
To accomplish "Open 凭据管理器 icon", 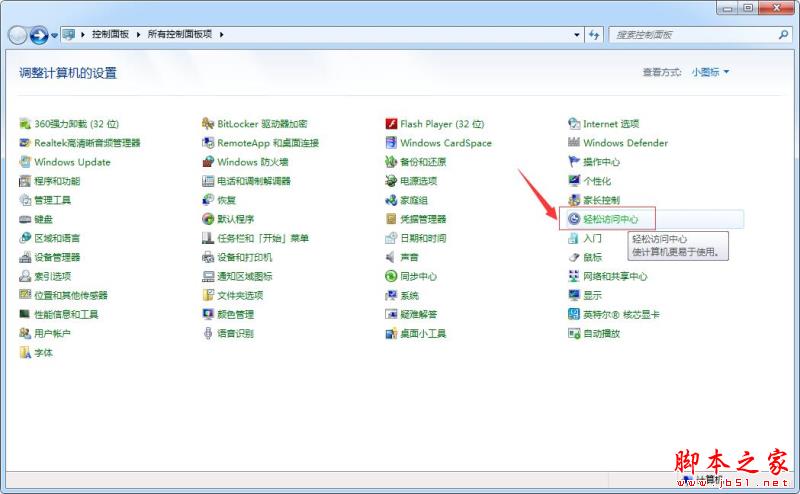I will pyautogui.click(x=391, y=219).
